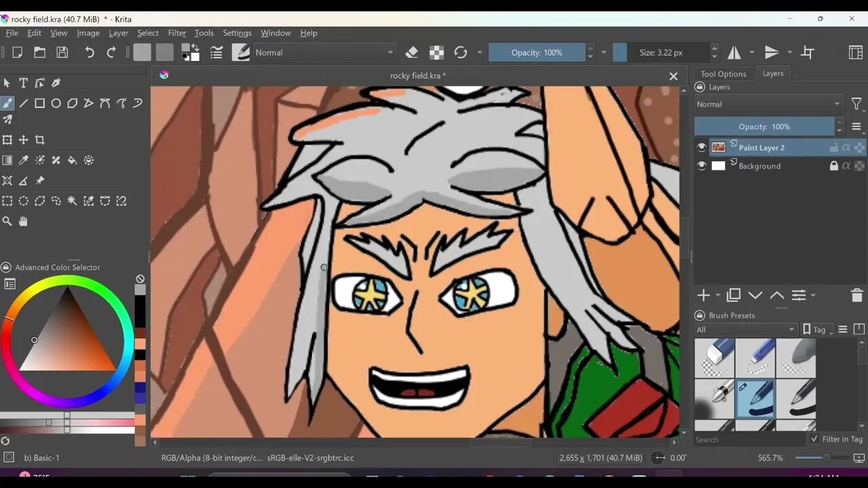This screenshot has width=868, height=488.
Task: Open the Tag button menu
Action: click(x=818, y=329)
